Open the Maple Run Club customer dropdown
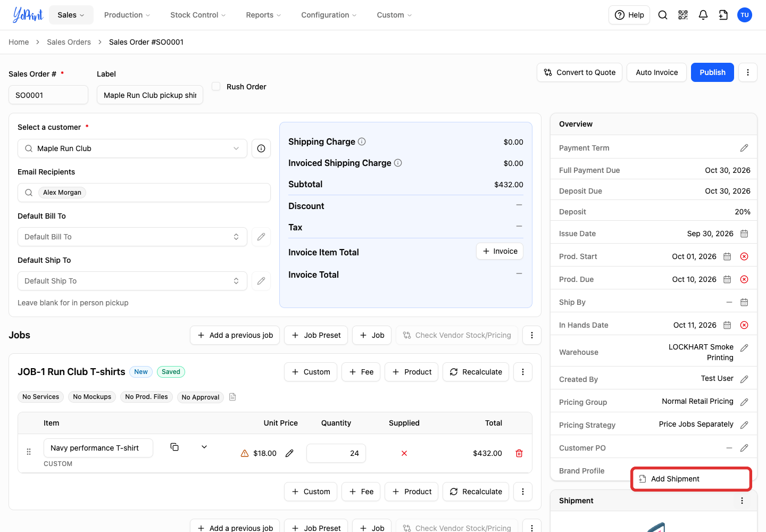 click(132, 148)
